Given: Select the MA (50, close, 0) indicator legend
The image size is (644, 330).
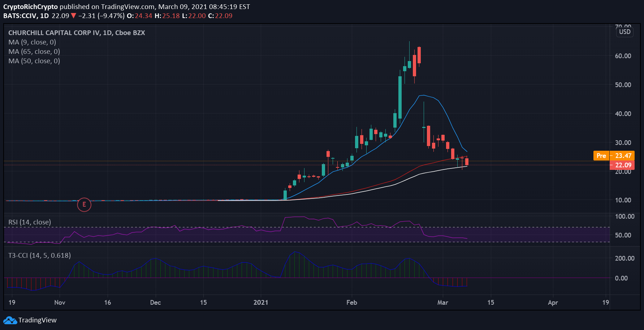Looking at the screenshot, I should (34, 61).
